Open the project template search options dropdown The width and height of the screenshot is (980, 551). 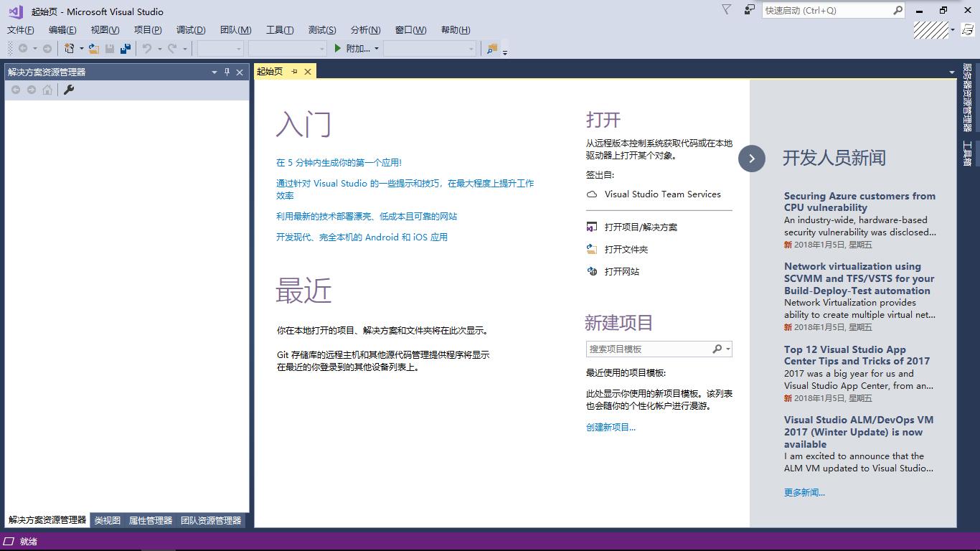(727, 349)
